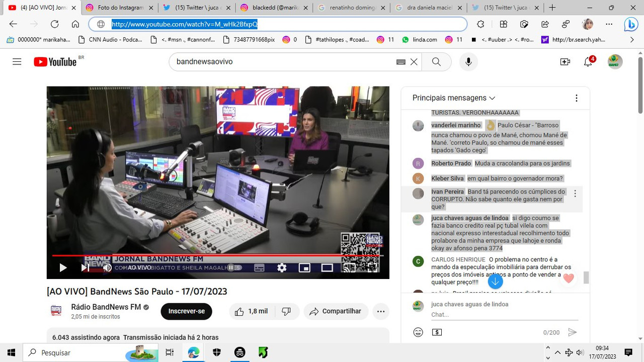The height and width of the screenshot is (362, 644).
Task: Open browser extensions puzzle icon
Action: (x=480, y=24)
